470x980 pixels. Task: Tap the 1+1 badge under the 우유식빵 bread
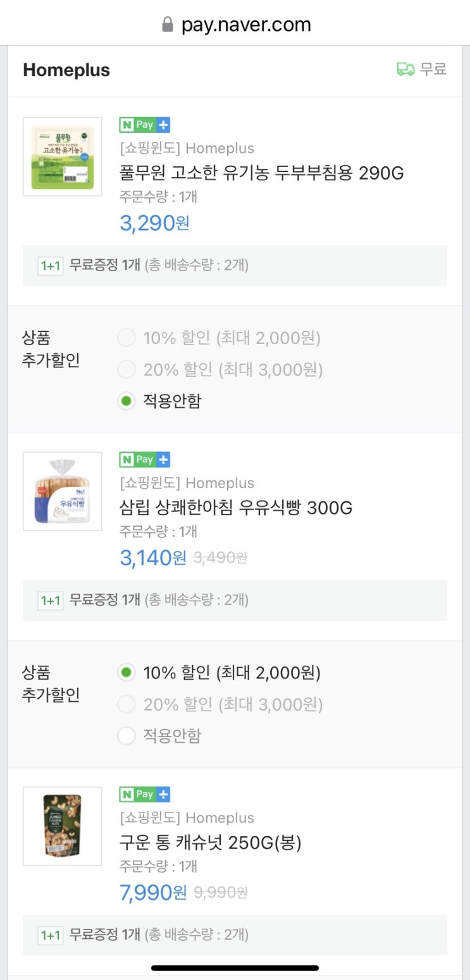point(50,600)
